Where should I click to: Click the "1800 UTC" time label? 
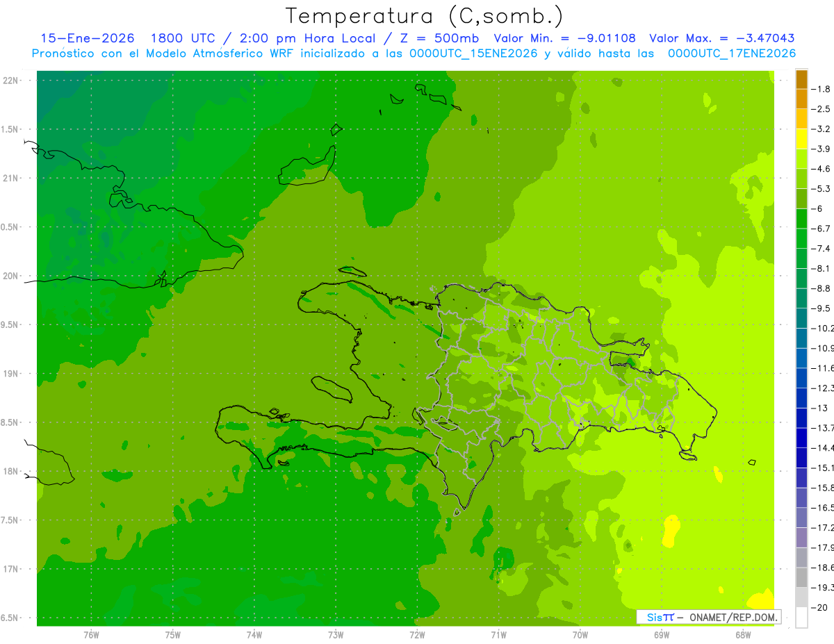[x=182, y=38]
